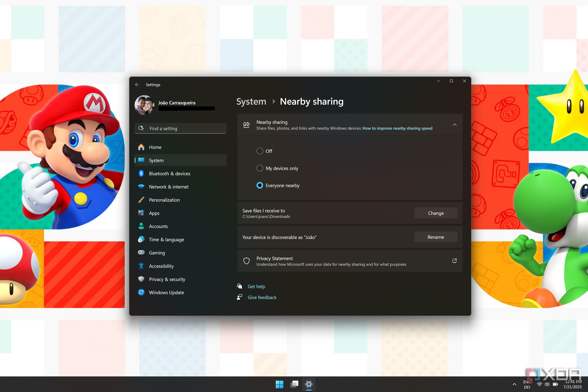Open the volume tray icon
Screen dimensions: 588x392
click(547, 384)
